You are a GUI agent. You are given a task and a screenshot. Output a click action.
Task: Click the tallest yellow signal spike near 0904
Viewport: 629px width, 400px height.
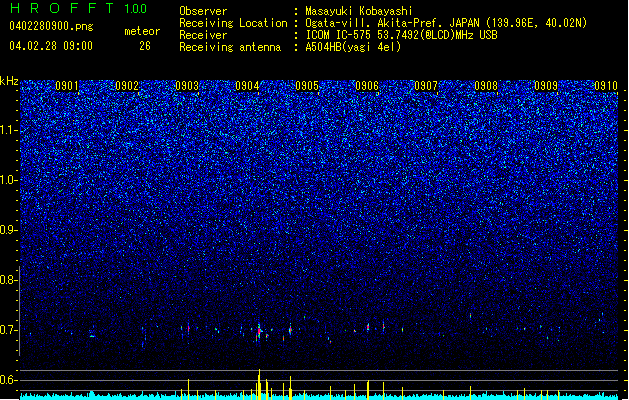point(260,384)
